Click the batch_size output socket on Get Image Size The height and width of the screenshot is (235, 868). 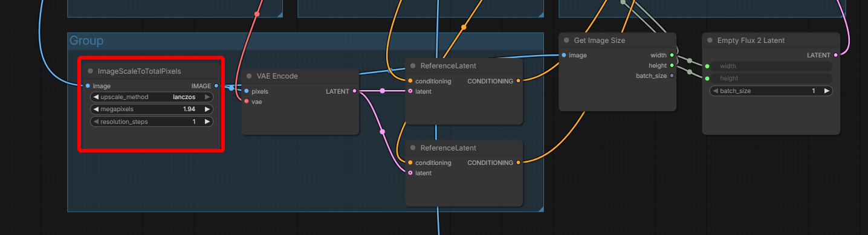672,76
